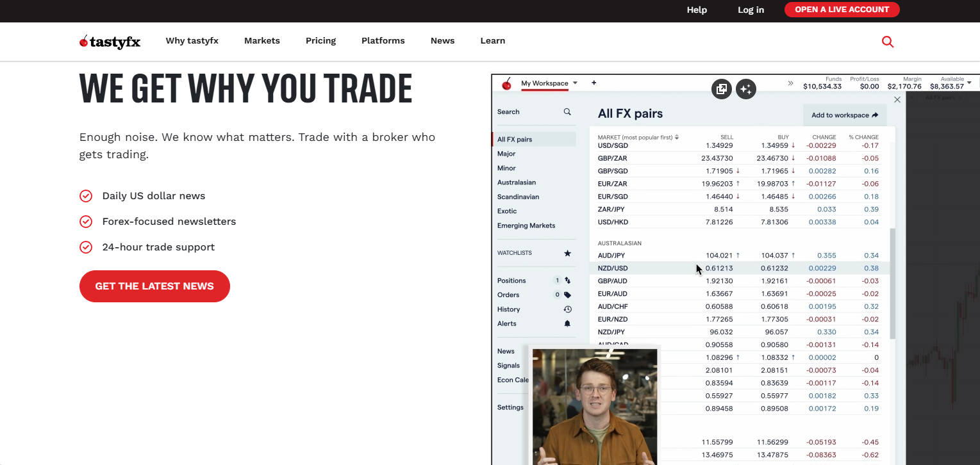The width and height of the screenshot is (980, 465).
Task: Click the Log in link
Action: [x=751, y=10]
